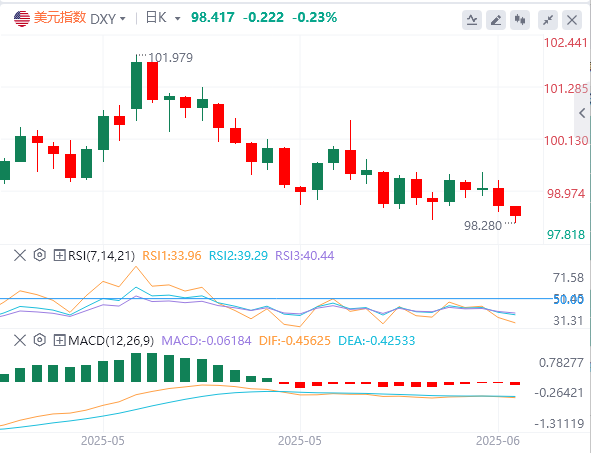The height and width of the screenshot is (453, 591).
Task: Expand the MACD panel with plus icon
Action: (60, 340)
